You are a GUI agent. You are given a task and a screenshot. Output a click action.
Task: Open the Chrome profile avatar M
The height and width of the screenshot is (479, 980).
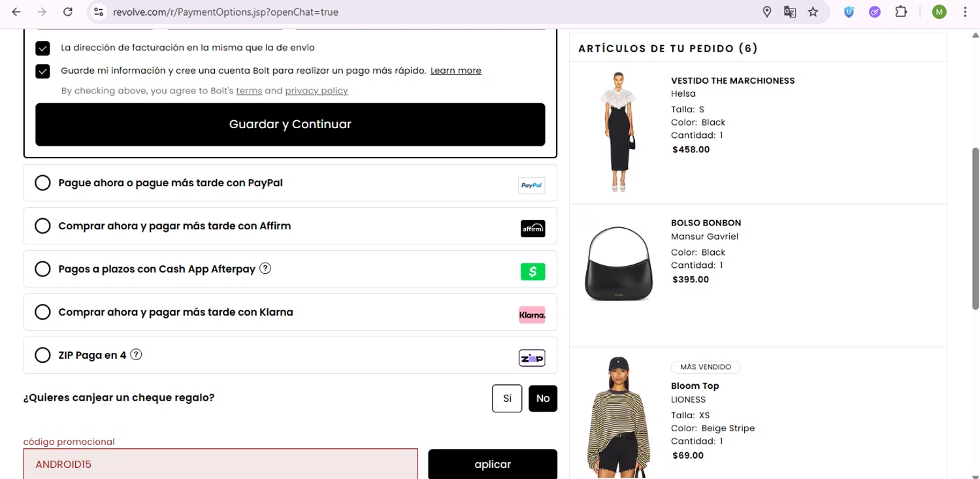(x=939, y=12)
